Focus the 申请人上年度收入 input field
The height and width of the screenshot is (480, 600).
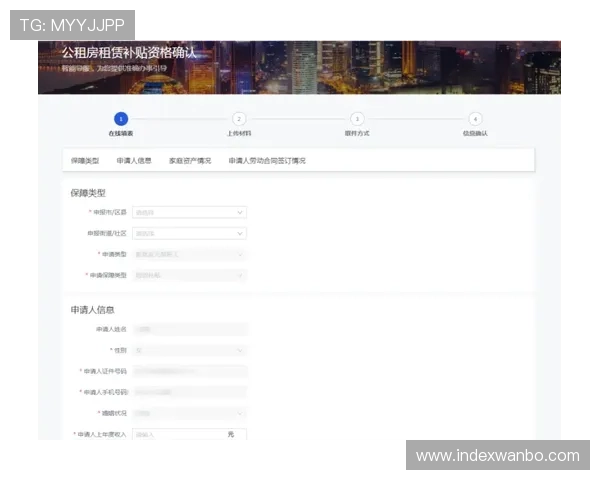pyautogui.click(x=189, y=434)
